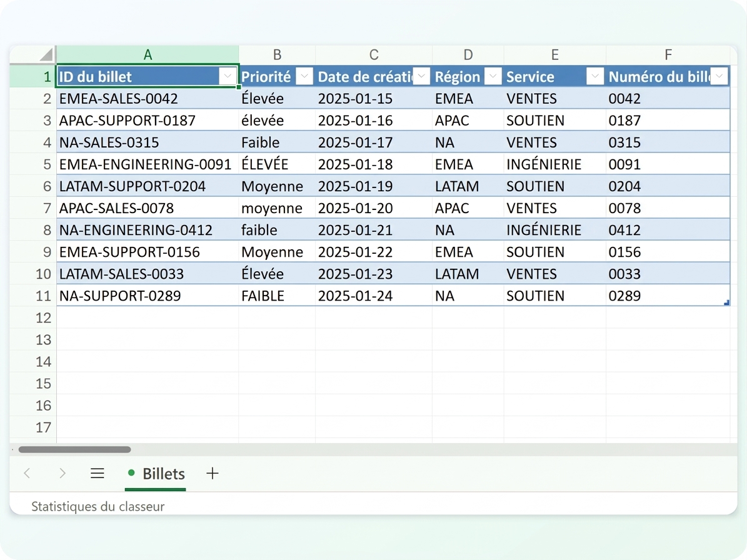This screenshot has width=747, height=560.
Task: Select date cell 2025-01-20
Action: point(374,208)
